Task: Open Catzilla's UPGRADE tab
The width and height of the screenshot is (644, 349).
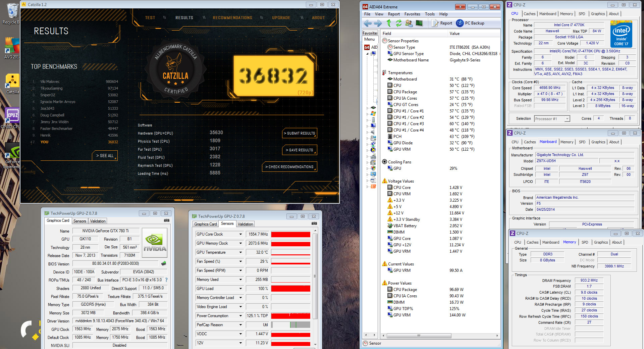Action: click(281, 18)
